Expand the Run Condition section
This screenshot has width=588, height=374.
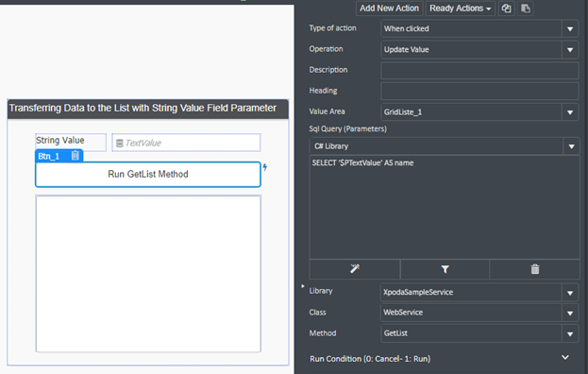click(x=565, y=358)
